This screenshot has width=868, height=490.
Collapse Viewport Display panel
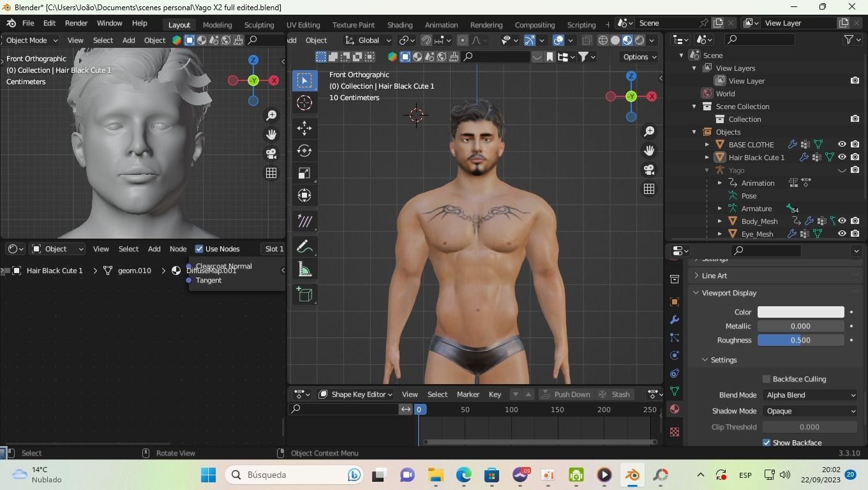click(x=696, y=293)
